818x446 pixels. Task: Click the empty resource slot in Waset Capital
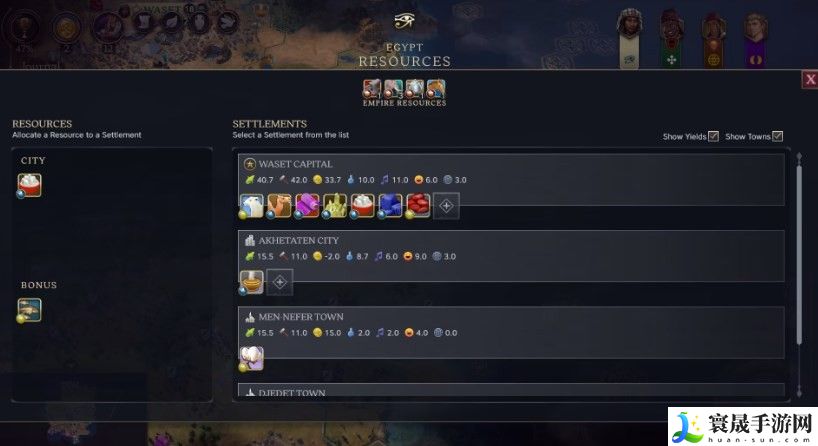[447, 206]
